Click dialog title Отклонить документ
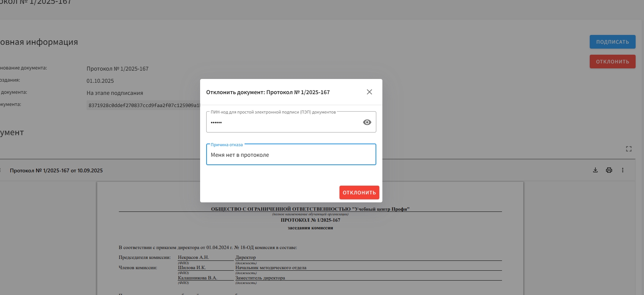 (x=268, y=92)
